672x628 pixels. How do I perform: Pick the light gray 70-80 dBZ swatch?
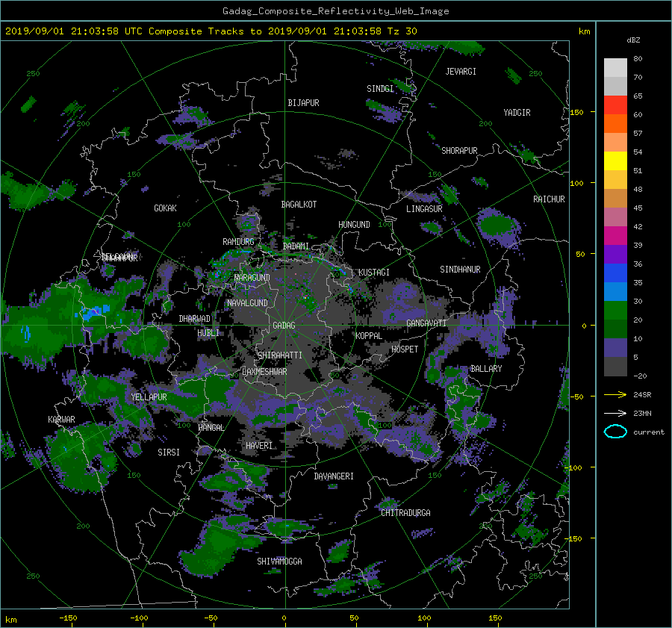point(615,68)
